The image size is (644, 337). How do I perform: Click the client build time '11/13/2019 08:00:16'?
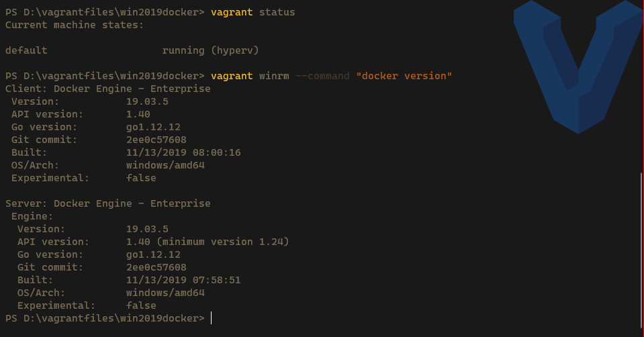[x=183, y=152]
